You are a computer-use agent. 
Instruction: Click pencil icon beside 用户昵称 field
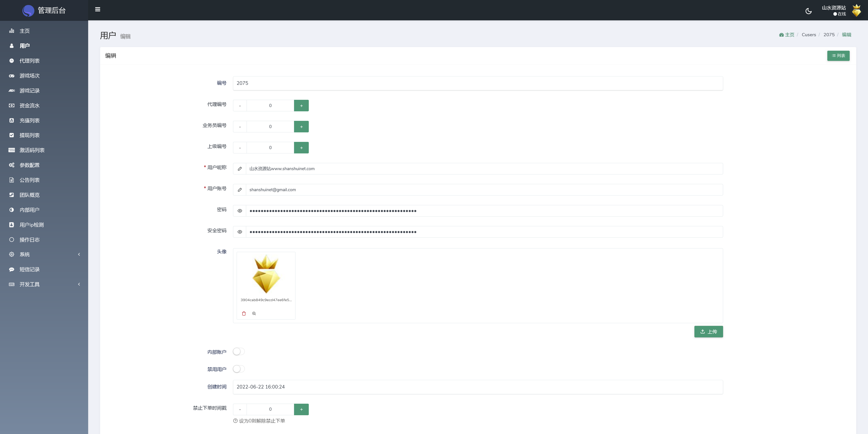tap(240, 169)
